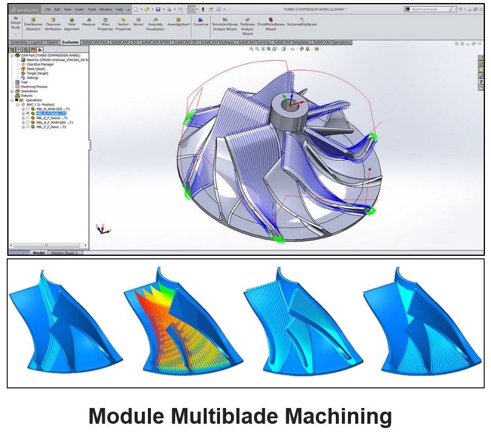491x448 pixels.
Task: Open Assembly Visualization
Action: 155,24
